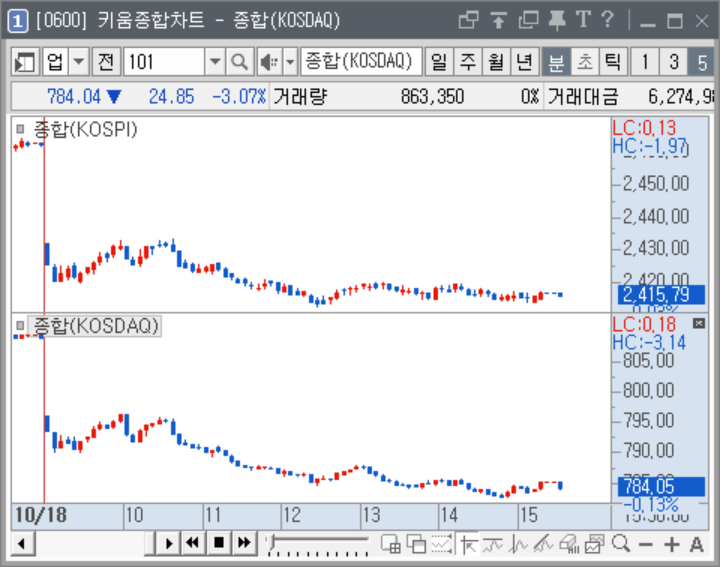Open the 업 category dropdown arrow

coord(79,62)
